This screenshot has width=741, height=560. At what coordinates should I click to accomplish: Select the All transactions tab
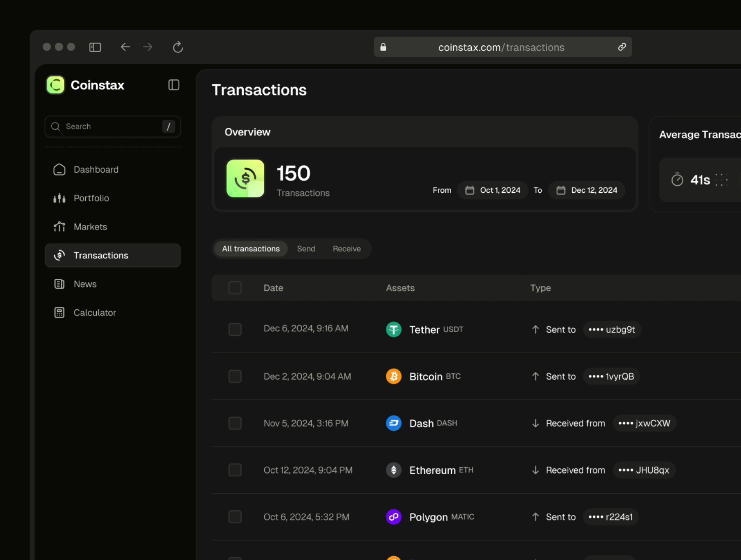(x=251, y=249)
